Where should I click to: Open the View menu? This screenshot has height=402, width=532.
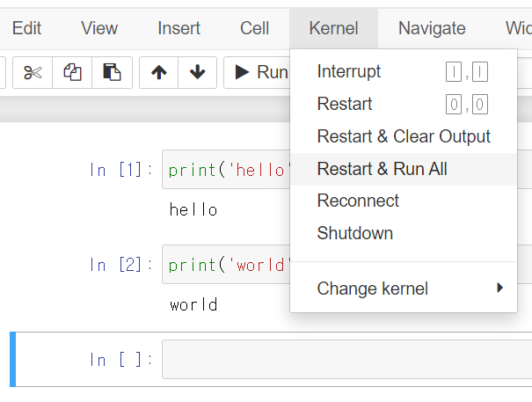coord(99,28)
